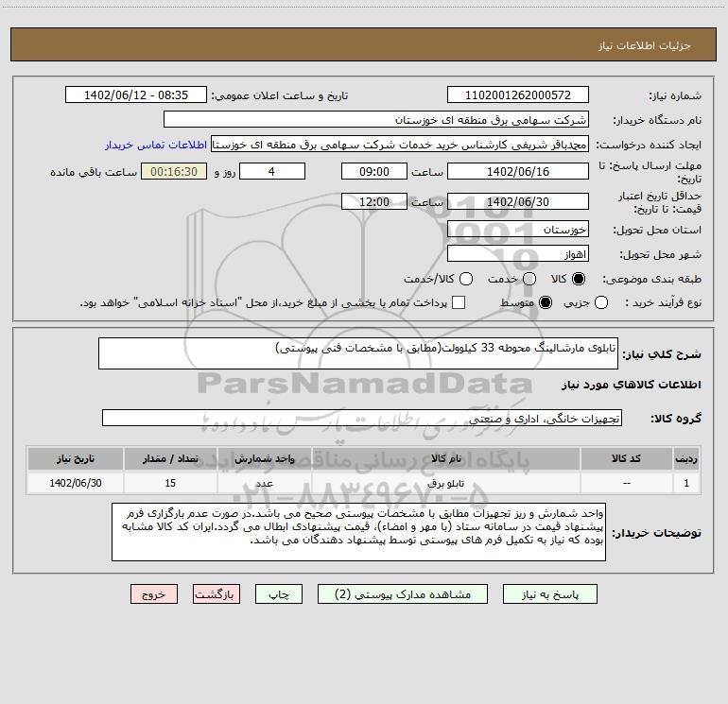Click تعداد / مقدار column header
Image resolution: width=728 pixels, height=704 pixels.
tap(170, 458)
